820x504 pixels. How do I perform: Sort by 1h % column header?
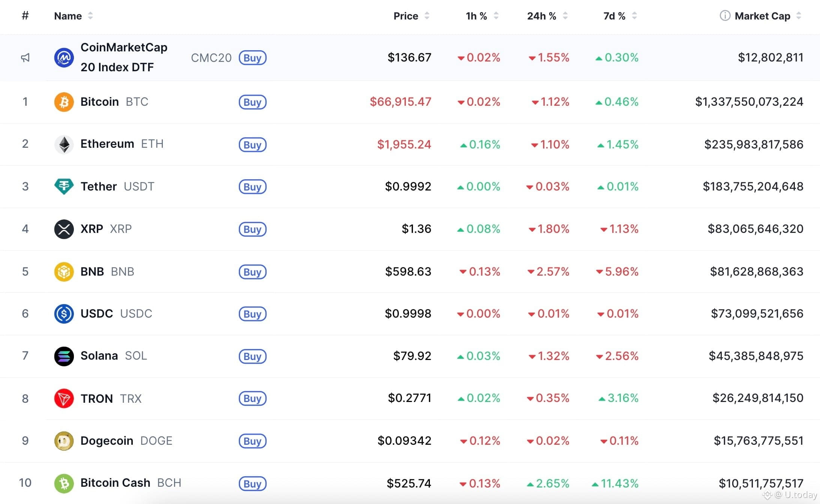476,16
